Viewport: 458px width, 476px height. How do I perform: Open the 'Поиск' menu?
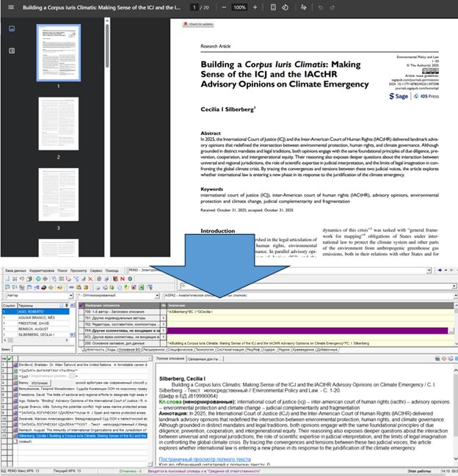[62, 271]
